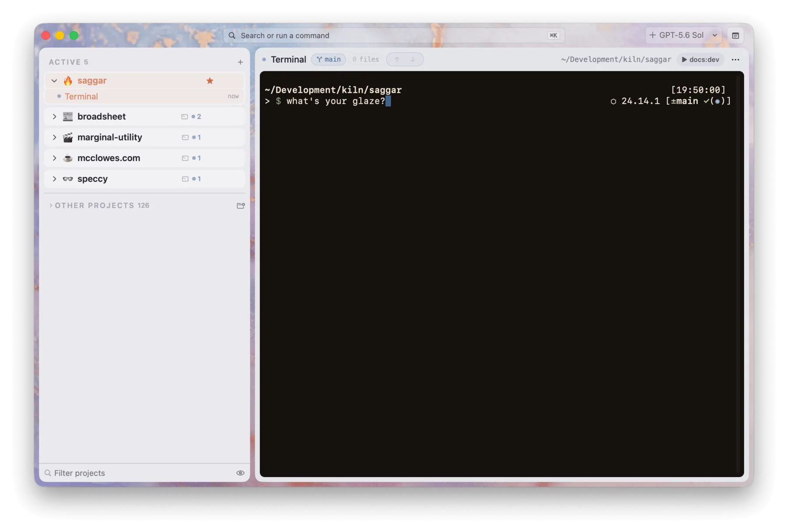
Task: Expand the Other Projects section
Action: click(x=51, y=205)
